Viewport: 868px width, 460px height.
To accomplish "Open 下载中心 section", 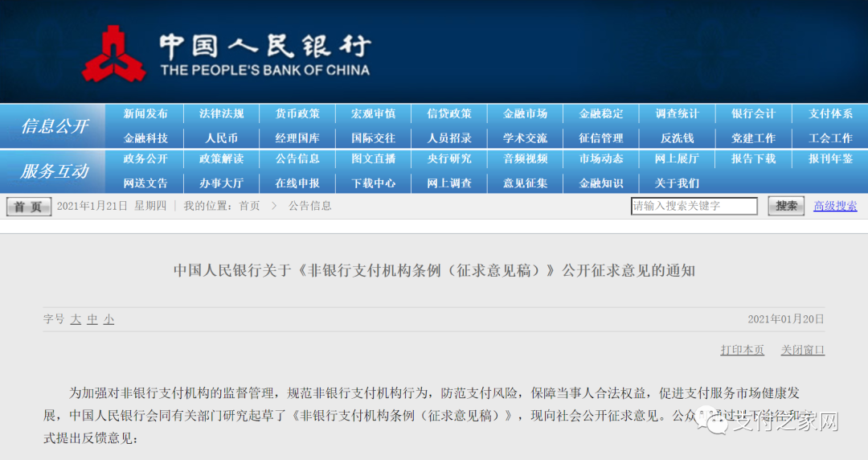I will point(374,183).
